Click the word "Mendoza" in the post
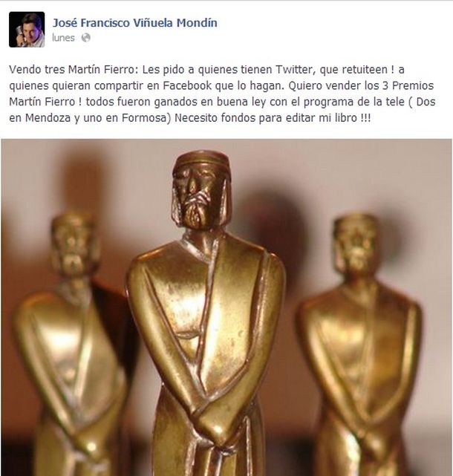This screenshot has height=476, width=453. tap(48, 118)
